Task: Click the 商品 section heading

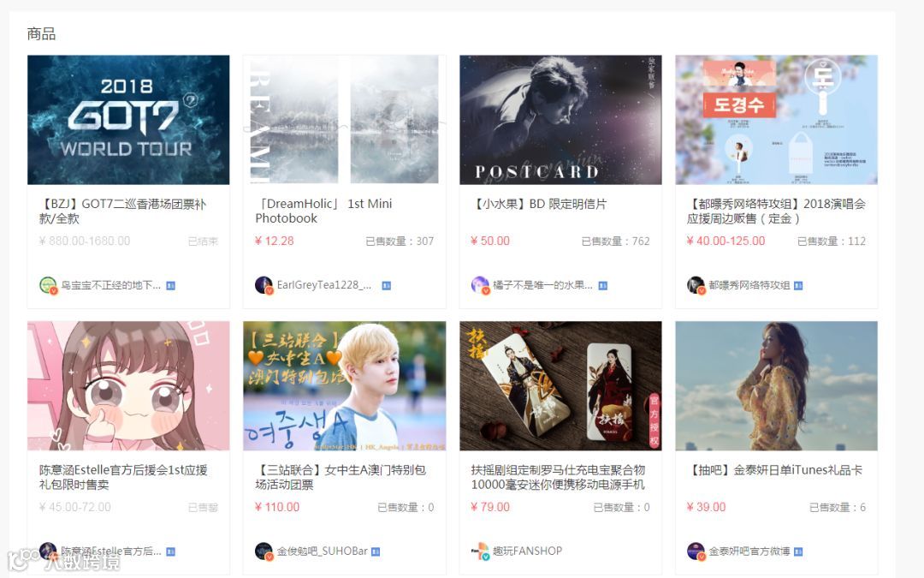Action: click(41, 33)
